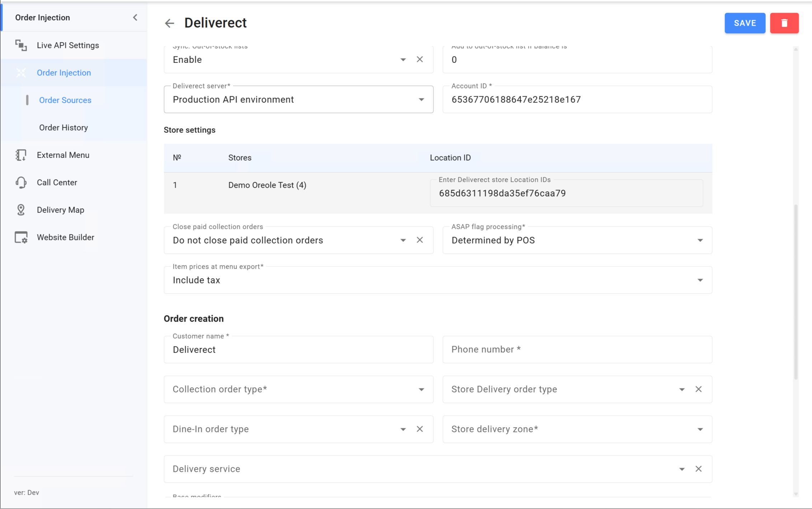Click the Customer name input field
This screenshot has width=812, height=509.
(x=299, y=350)
